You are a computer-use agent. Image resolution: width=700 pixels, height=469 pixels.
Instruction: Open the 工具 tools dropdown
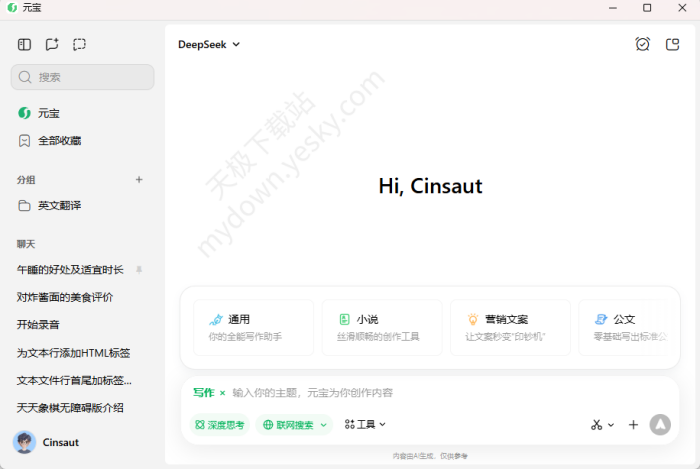[x=365, y=425]
